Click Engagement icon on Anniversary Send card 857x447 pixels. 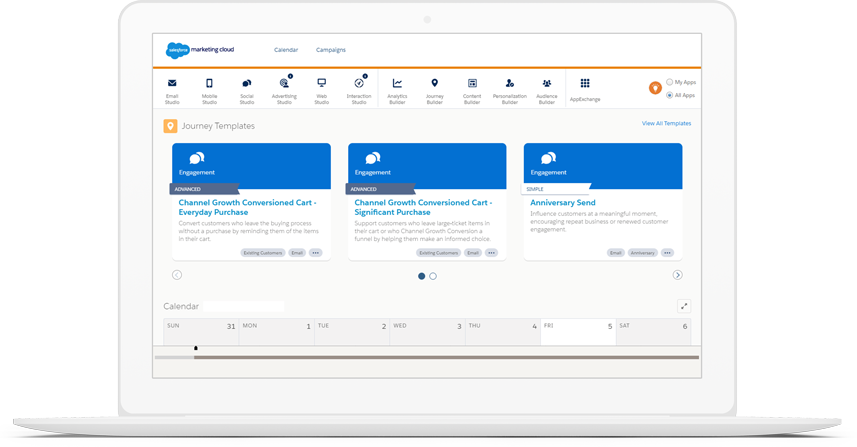pyautogui.click(x=548, y=158)
